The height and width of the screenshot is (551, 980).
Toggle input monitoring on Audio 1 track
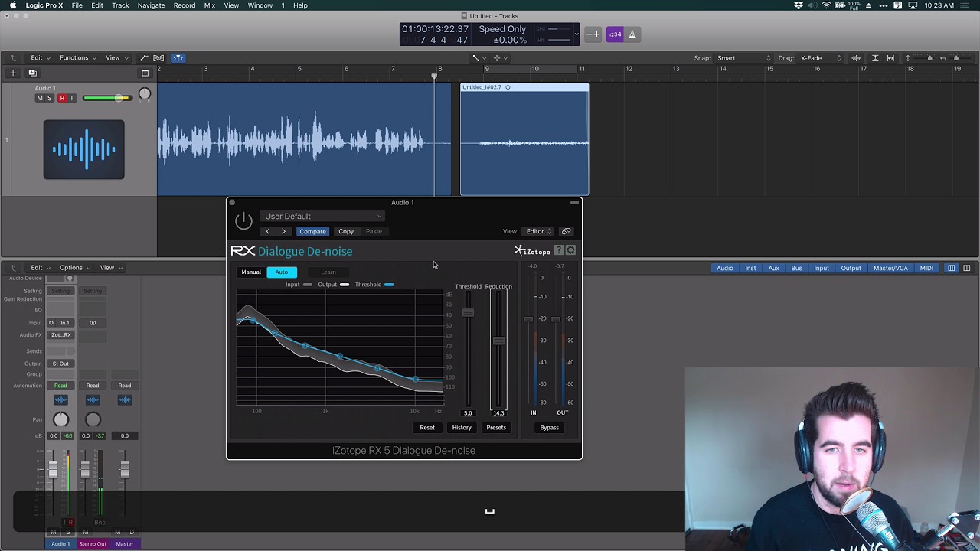[72, 98]
